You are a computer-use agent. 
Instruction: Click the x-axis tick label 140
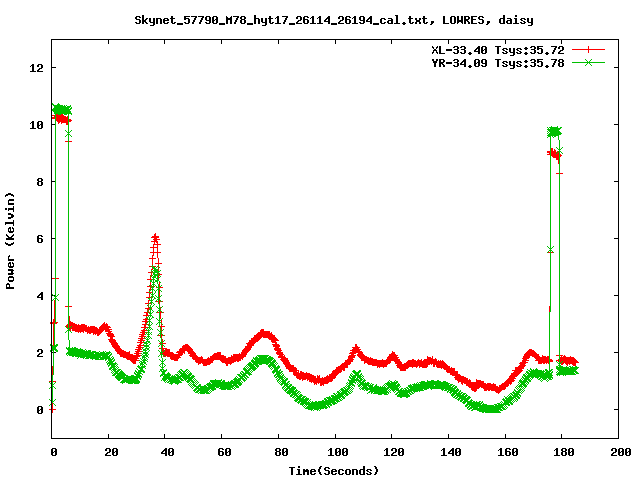pos(450,452)
